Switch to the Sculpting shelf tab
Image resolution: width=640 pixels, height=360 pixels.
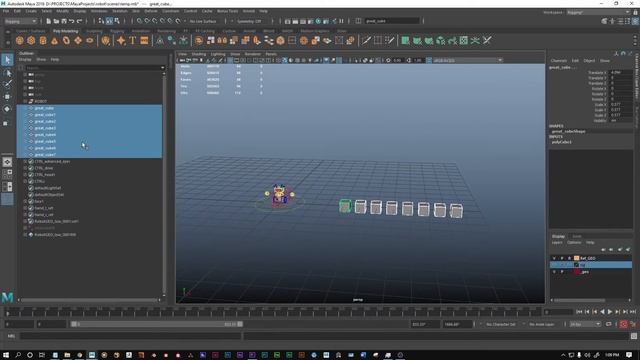pos(94,31)
